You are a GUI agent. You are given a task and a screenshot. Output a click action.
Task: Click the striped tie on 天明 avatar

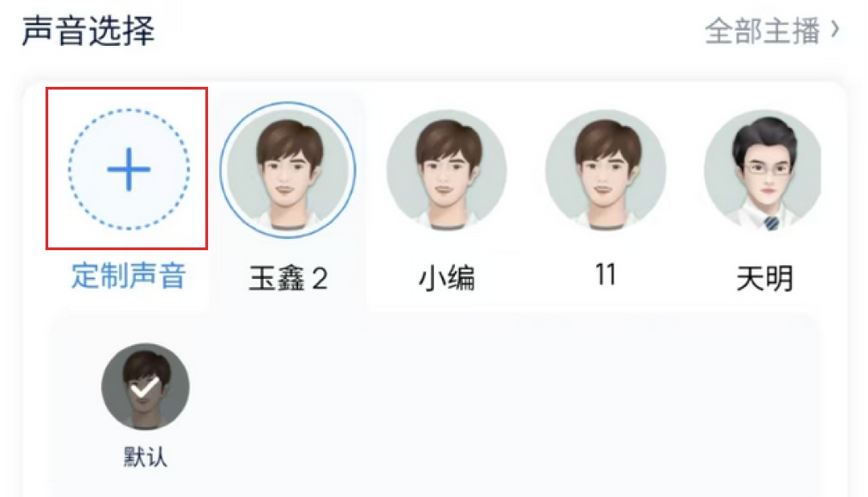[x=772, y=223]
